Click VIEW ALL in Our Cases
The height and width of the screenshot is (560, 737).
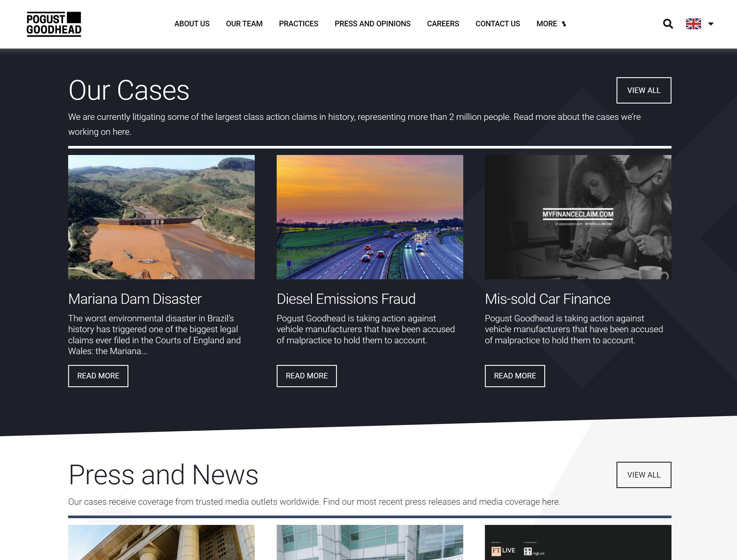pos(643,90)
